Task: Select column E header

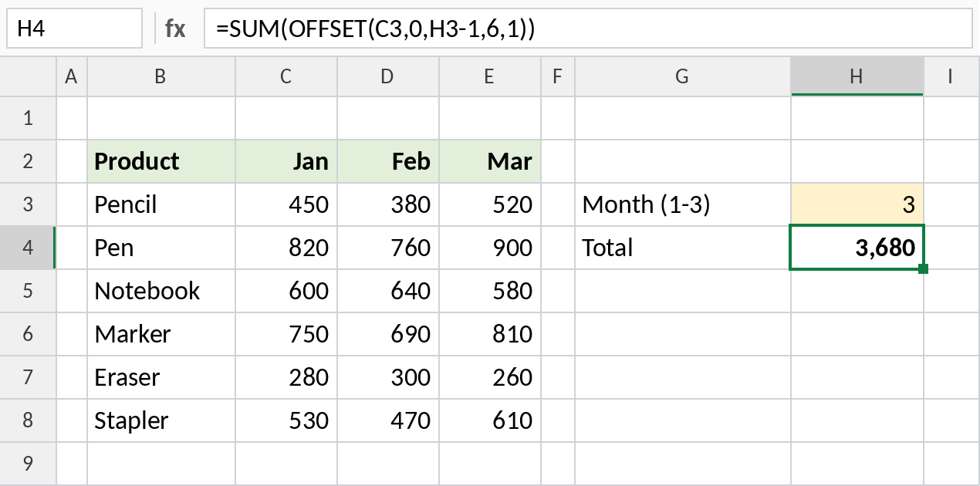Action: tap(490, 76)
